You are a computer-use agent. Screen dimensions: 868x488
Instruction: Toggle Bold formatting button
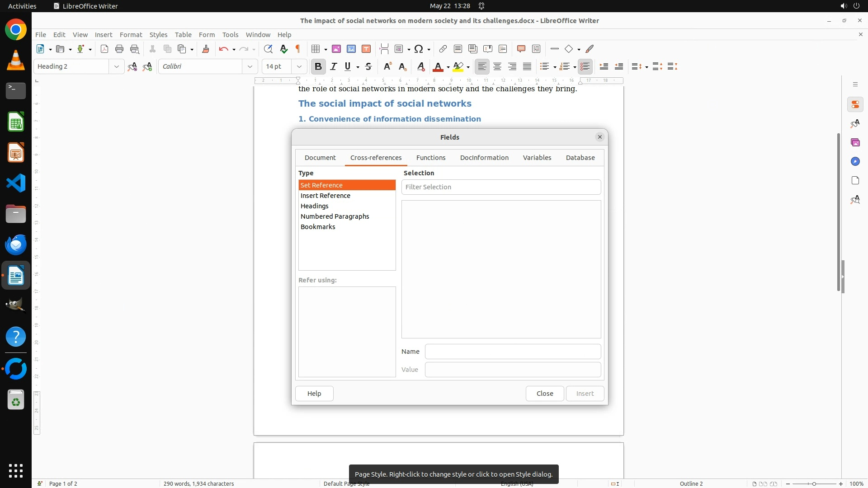click(318, 67)
